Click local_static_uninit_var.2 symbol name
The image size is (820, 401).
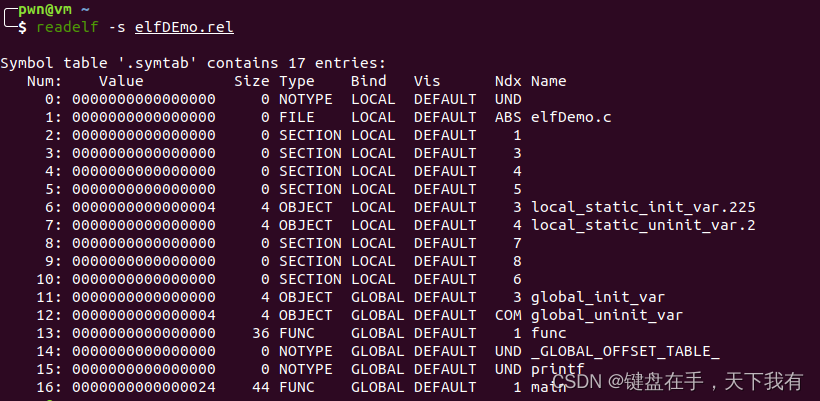pos(643,225)
